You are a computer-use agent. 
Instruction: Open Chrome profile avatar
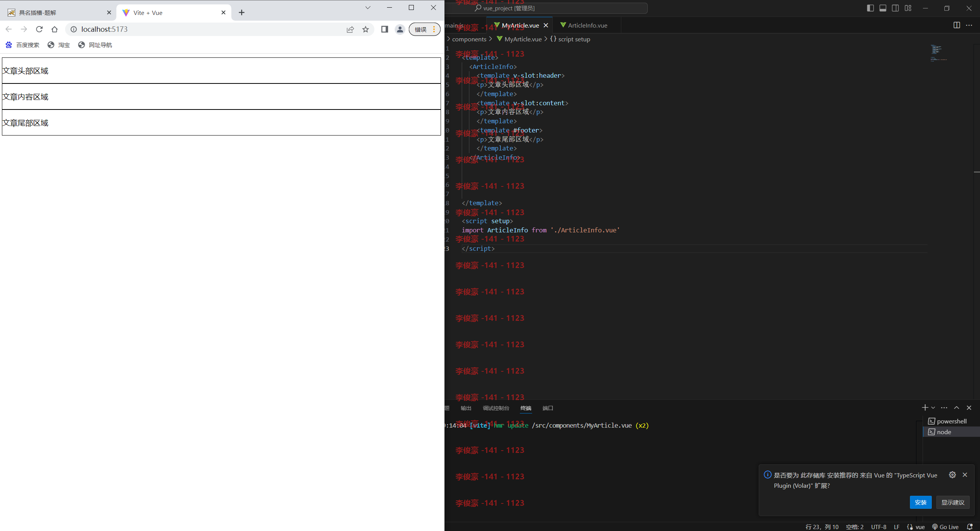pyautogui.click(x=400, y=29)
